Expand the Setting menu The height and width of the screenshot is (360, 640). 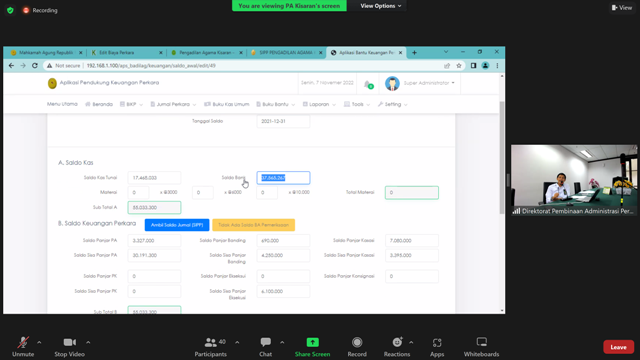pyautogui.click(x=393, y=104)
